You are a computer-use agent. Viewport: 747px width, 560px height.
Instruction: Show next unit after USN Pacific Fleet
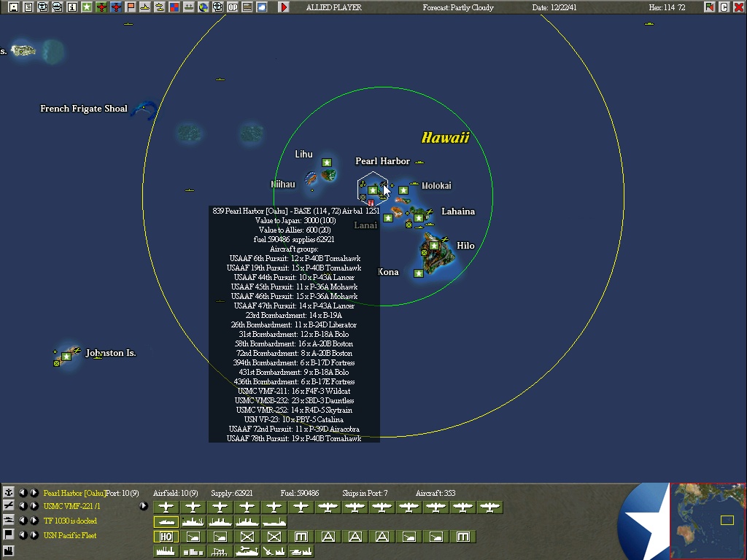pos(34,534)
